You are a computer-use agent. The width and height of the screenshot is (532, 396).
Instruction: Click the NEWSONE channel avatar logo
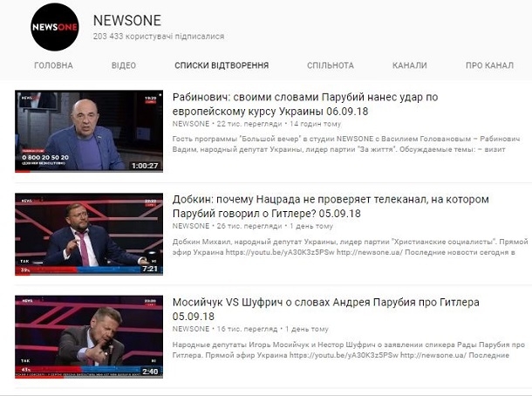point(55,27)
